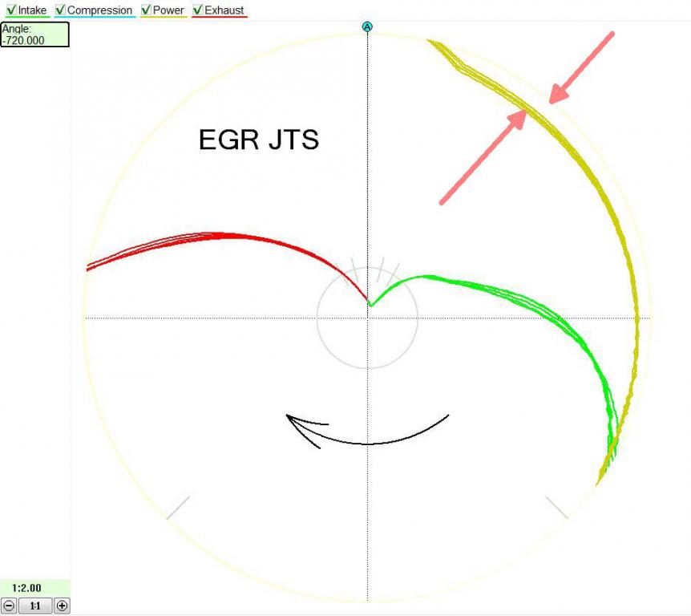The height and width of the screenshot is (616, 691).
Task: Toggle the Compression stroke checkbox
Action: tap(60, 10)
